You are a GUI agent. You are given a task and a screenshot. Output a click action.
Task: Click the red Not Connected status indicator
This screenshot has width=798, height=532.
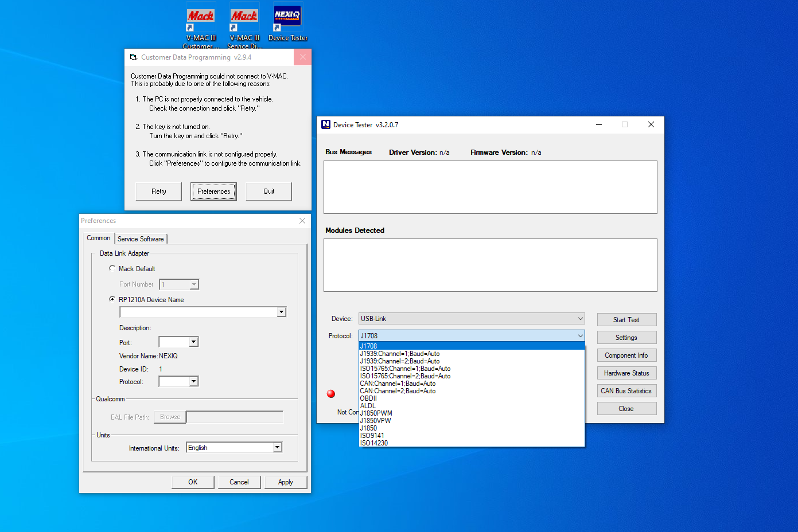(x=330, y=394)
